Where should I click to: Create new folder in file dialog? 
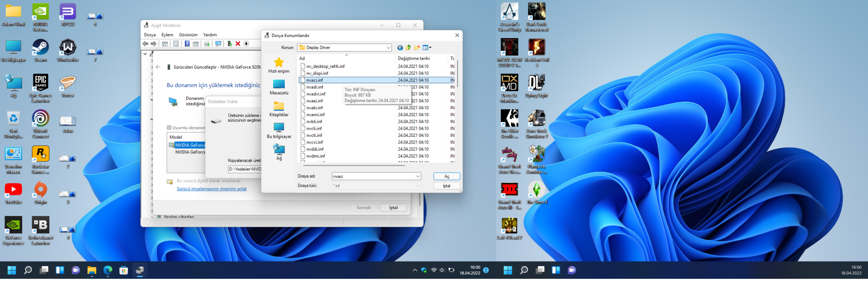417,47
